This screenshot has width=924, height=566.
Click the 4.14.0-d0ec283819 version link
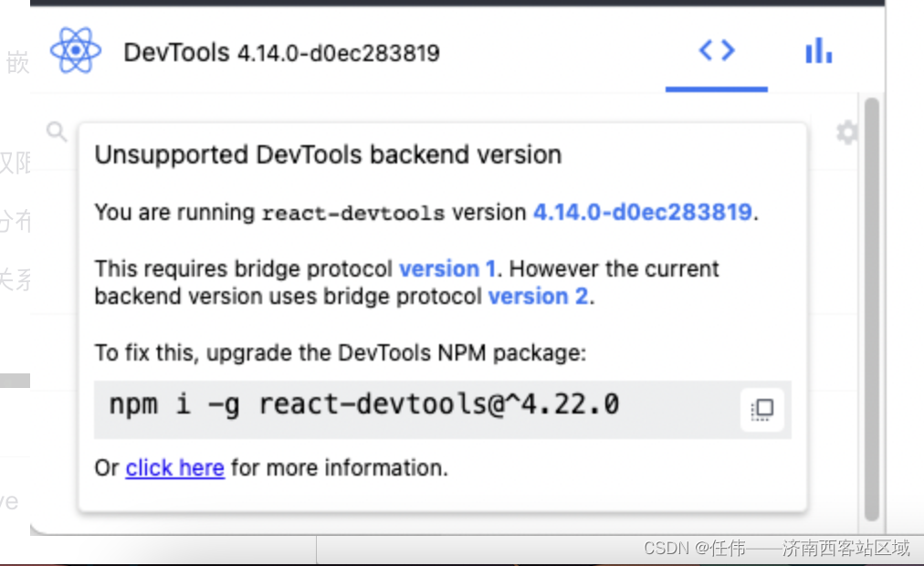pyautogui.click(x=642, y=213)
